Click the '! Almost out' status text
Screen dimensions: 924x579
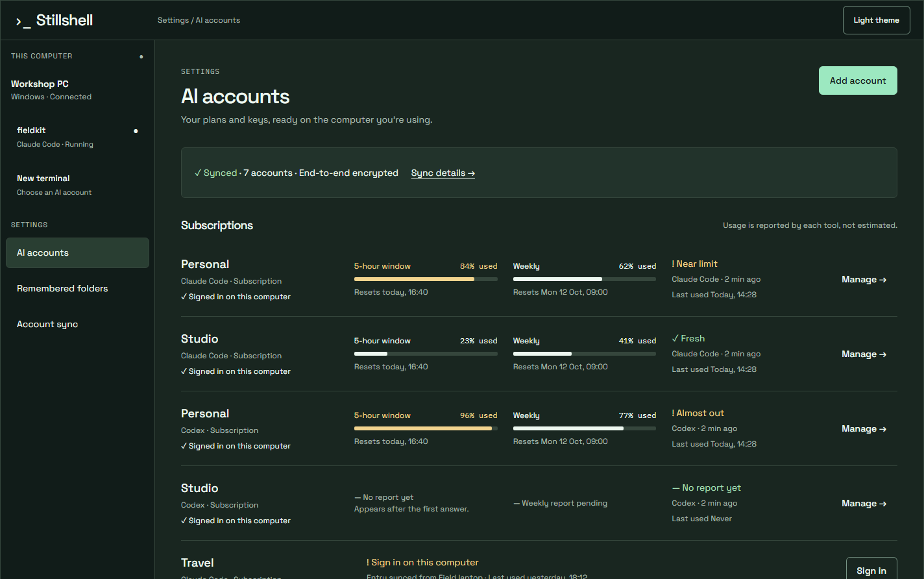pyautogui.click(x=698, y=413)
